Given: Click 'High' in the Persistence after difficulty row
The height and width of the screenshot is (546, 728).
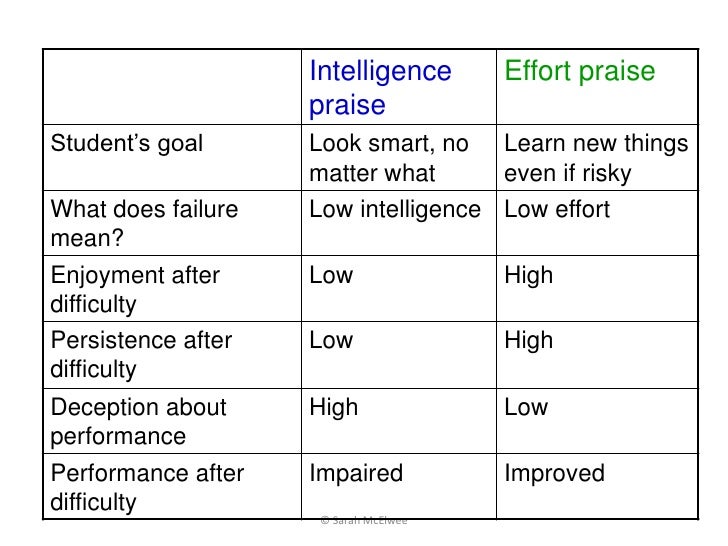Looking at the screenshot, I should 529,341.
